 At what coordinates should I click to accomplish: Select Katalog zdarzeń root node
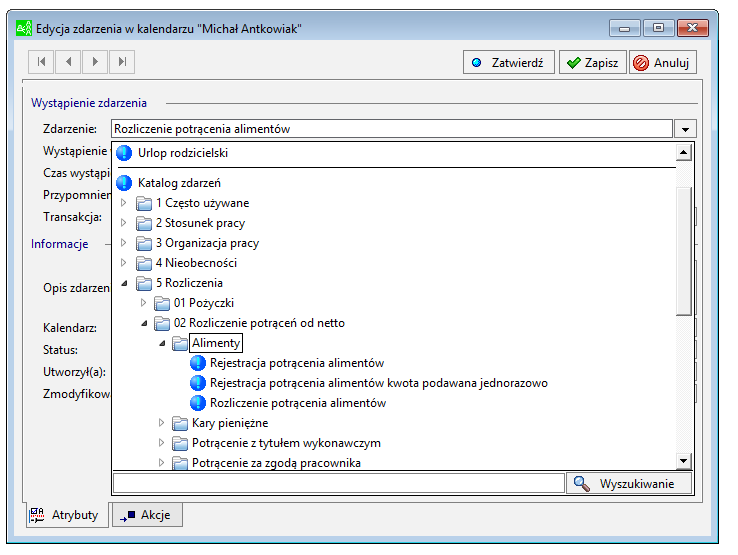point(179,183)
